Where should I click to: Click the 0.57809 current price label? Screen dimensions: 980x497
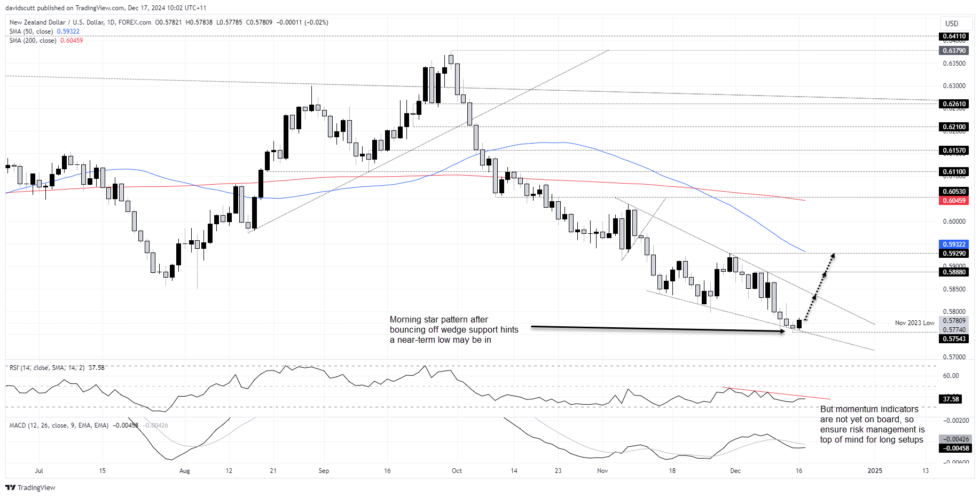[x=954, y=321]
